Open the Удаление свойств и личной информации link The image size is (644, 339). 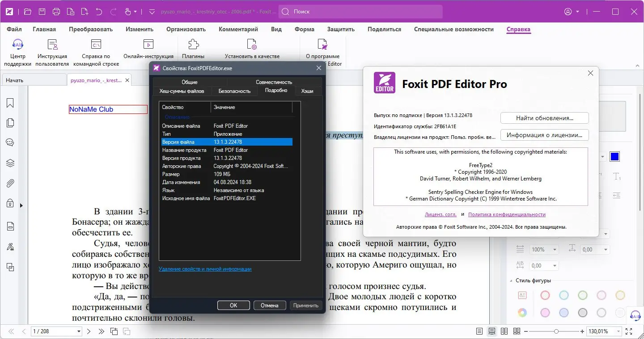click(x=206, y=269)
